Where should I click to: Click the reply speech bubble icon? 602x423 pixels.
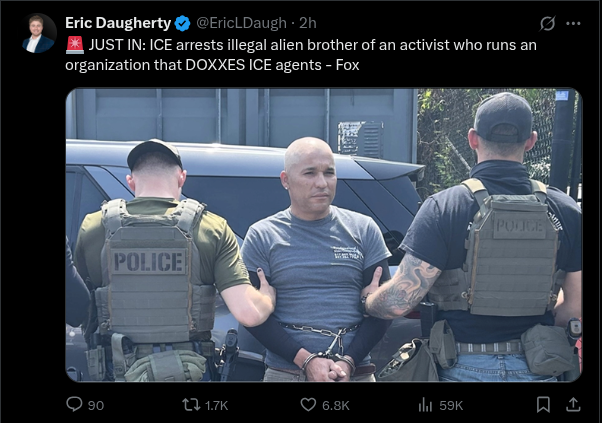coord(74,404)
